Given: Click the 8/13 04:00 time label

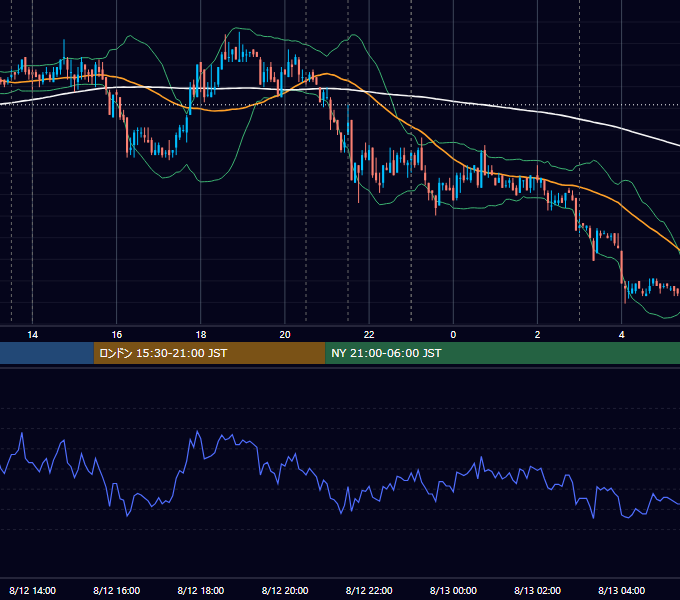Looking at the screenshot, I should point(621,590).
